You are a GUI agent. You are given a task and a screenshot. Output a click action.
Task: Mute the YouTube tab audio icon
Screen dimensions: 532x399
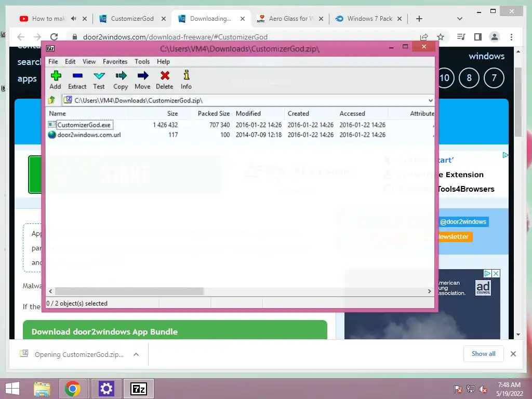coord(74,19)
